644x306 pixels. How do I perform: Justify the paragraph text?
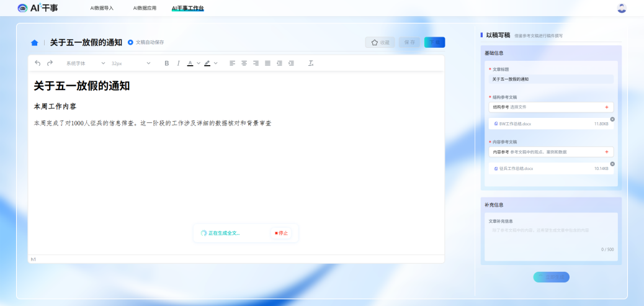click(267, 63)
